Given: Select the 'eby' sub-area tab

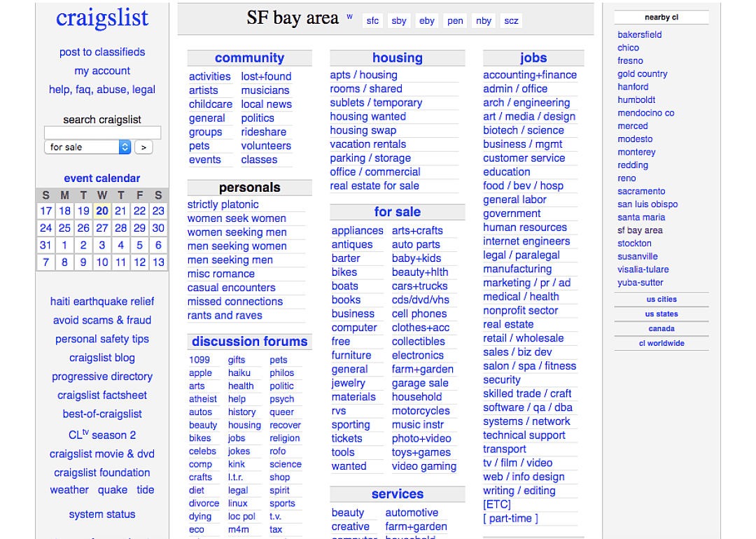Looking at the screenshot, I should point(427,21).
